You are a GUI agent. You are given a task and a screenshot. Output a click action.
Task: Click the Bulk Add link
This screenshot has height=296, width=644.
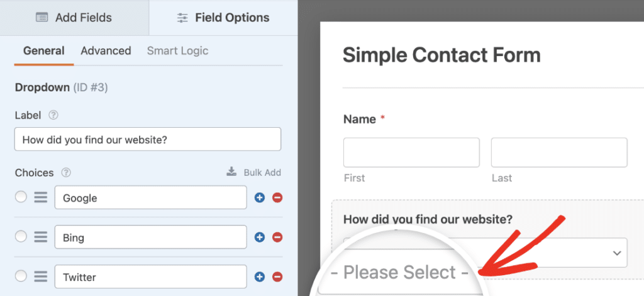254,173
